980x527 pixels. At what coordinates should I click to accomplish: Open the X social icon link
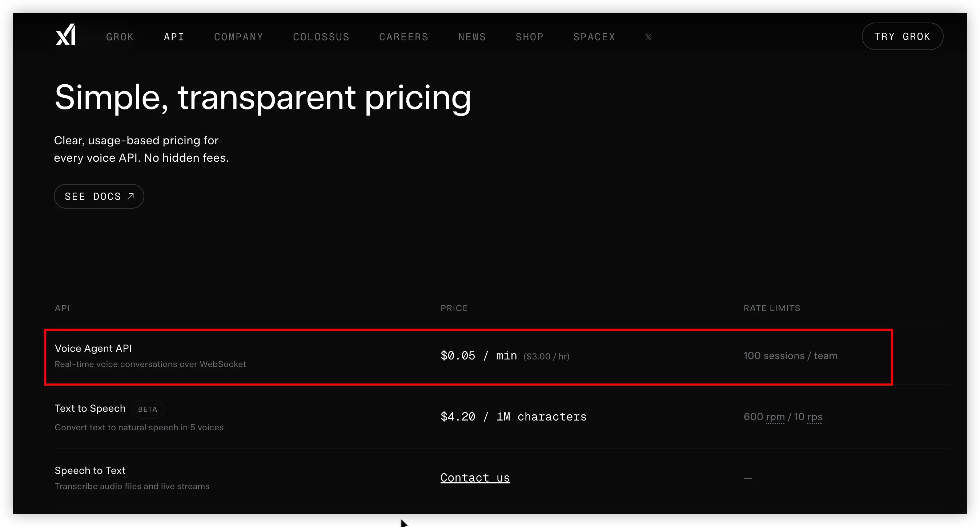648,37
